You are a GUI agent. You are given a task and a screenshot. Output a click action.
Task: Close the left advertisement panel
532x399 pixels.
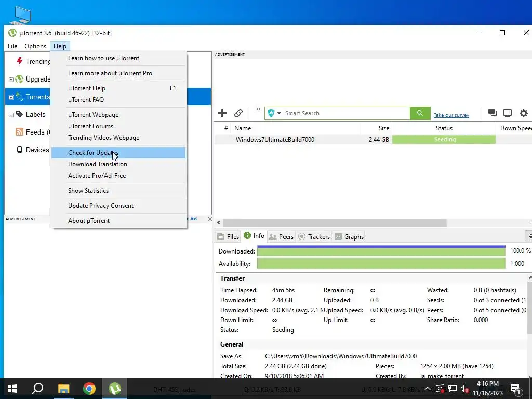pyautogui.click(x=210, y=219)
